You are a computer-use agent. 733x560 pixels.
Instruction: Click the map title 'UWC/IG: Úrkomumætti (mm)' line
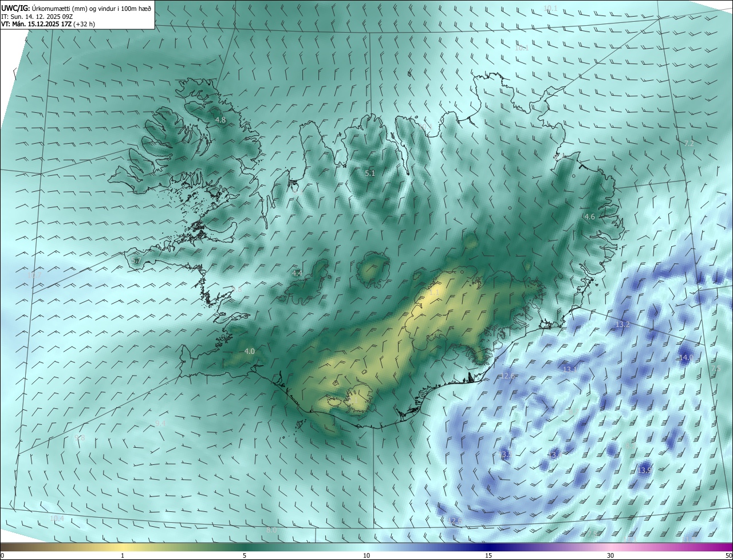76,8
